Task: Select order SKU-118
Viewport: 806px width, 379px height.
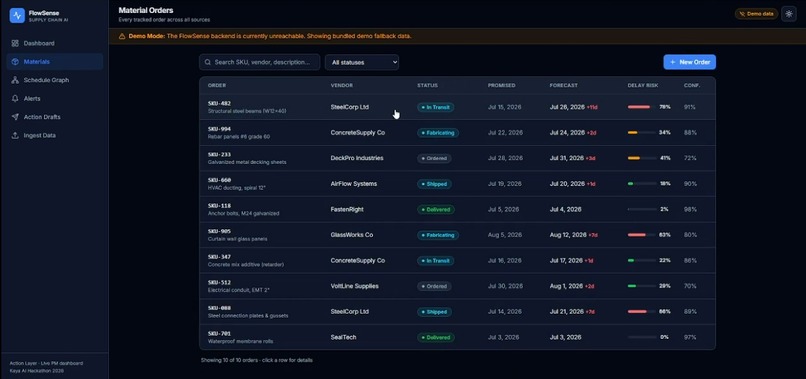Action: (457, 209)
